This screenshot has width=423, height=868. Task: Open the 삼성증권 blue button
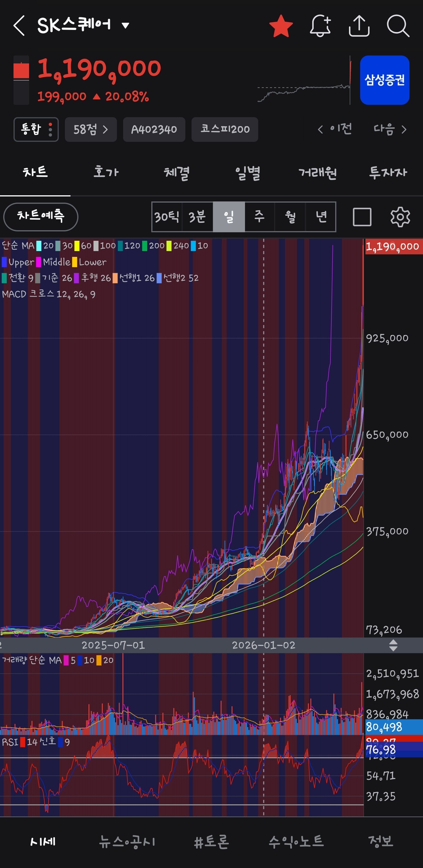[385, 80]
